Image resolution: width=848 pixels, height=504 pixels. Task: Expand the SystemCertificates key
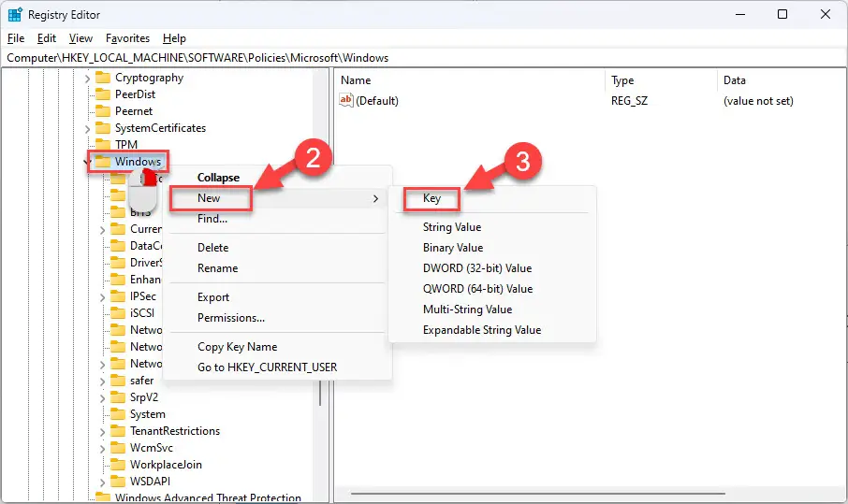click(87, 128)
